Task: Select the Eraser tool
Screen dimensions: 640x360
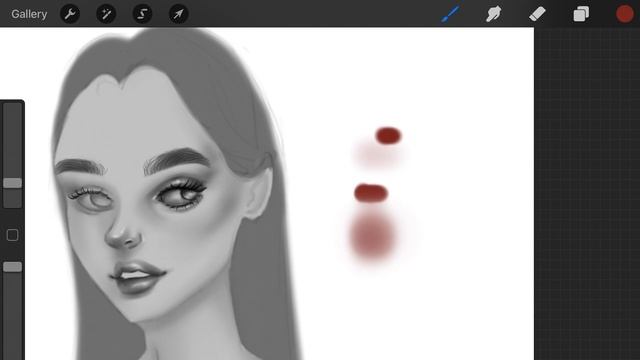Action: [537, 14]
